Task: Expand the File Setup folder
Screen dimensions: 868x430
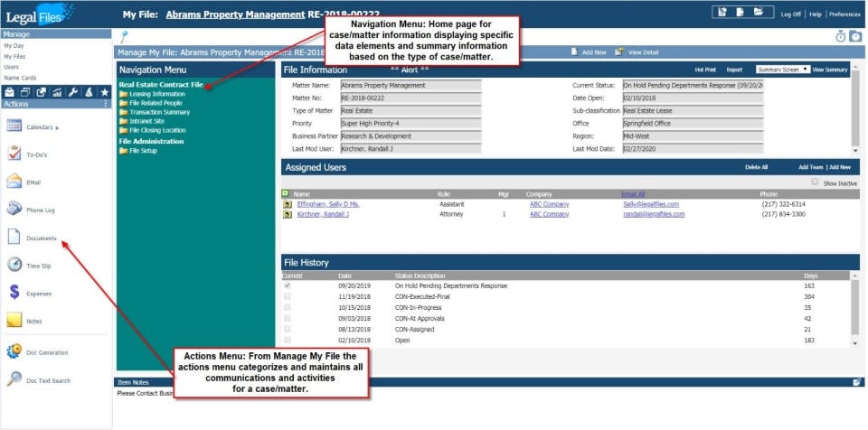Action: (137, 151)
